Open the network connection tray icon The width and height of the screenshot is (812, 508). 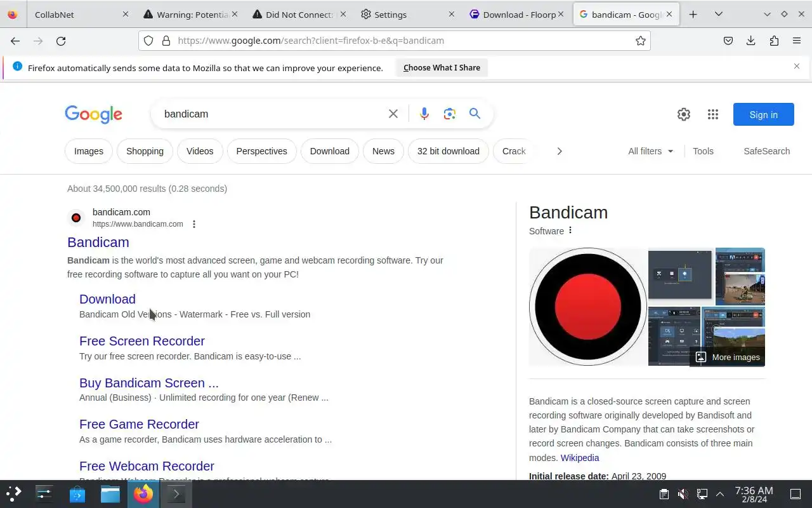[x=702, y=494]
